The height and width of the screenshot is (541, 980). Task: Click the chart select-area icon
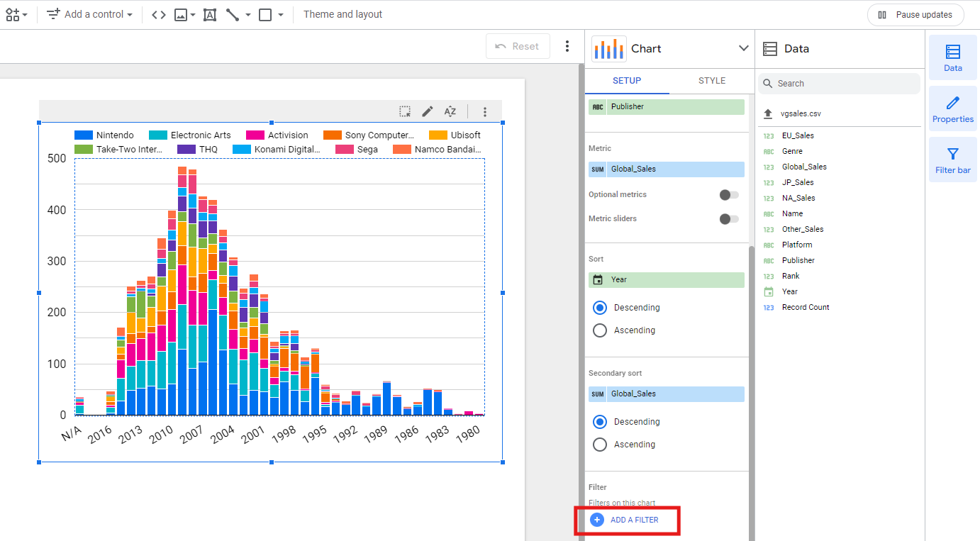click(405, 111)
